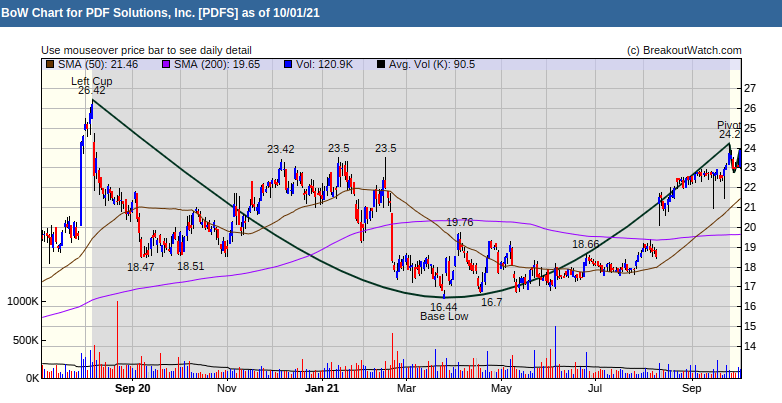Click the tallest red volume bar over 1000K
Viewport: 782px width, 403px height.
[x=118, y=340]
